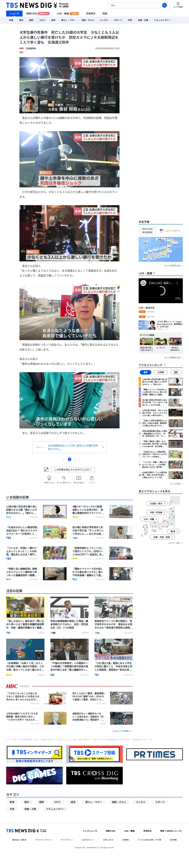
Task: Open the 天気防災 tab
Action: pos(91,14)
